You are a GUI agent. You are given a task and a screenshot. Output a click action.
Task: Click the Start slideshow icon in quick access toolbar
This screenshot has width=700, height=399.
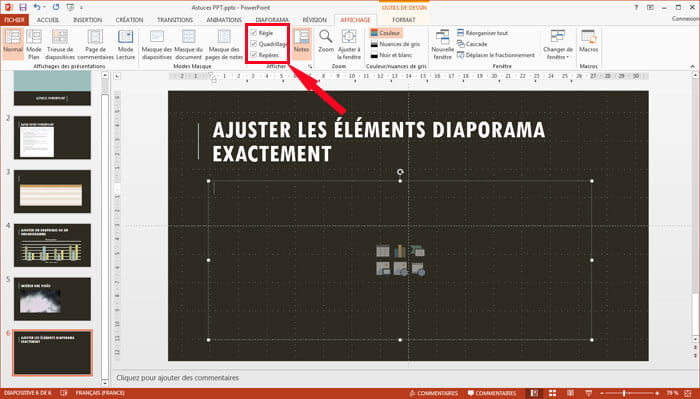[x=70, y=7]
